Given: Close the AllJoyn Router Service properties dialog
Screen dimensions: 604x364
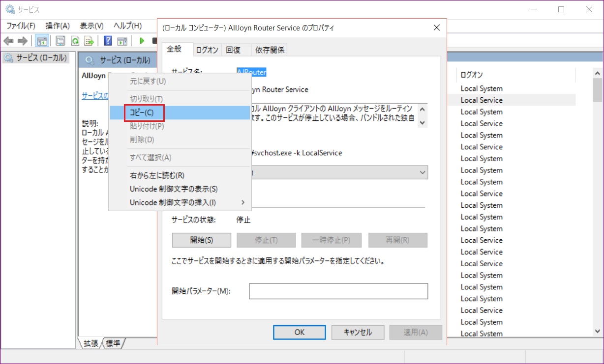Looking at the screenshot, I should (436, 28).
